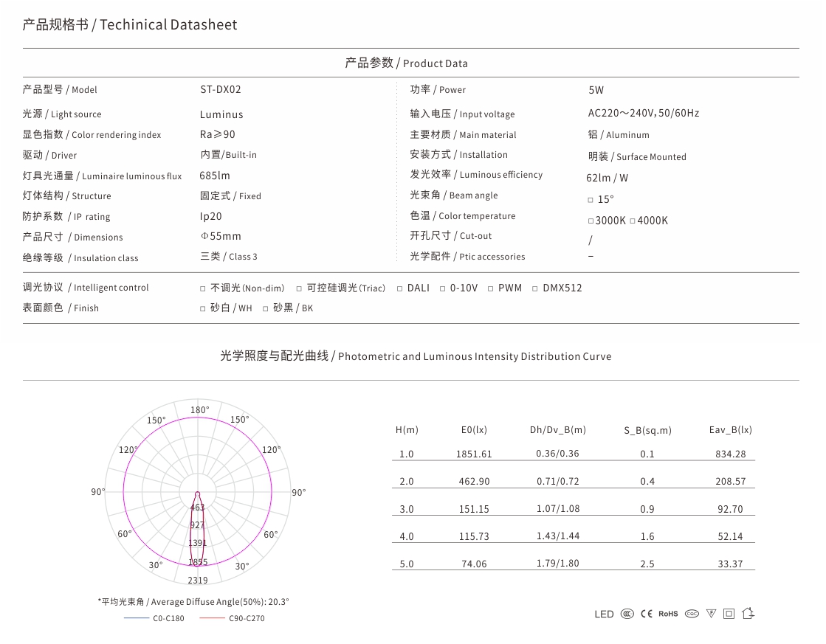Select the 3000K color temperature box

coord(591,221)
